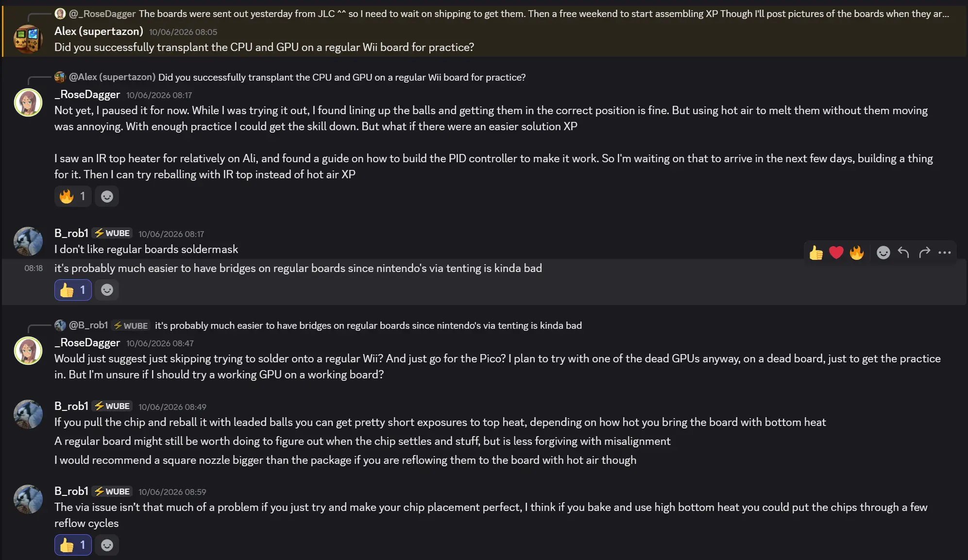Click the forward arrow in hover toolbar
Viewport: 968px width, 560px height.
pyautogui.click(x=924, y=253)
